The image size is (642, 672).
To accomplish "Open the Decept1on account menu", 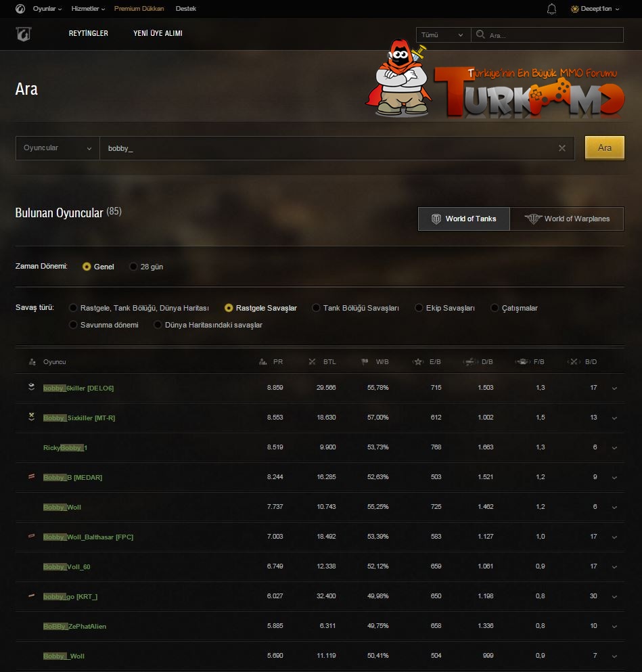I will pyautogui.click(x=595, y=9).
